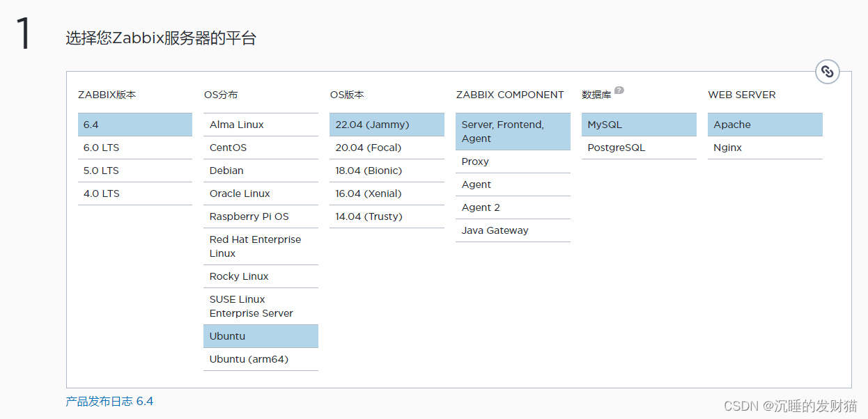This screenshot has width=868, height=419.
Task: Click the OS分布 column heading
Action: pyautogui.click(x=221, y=95)
